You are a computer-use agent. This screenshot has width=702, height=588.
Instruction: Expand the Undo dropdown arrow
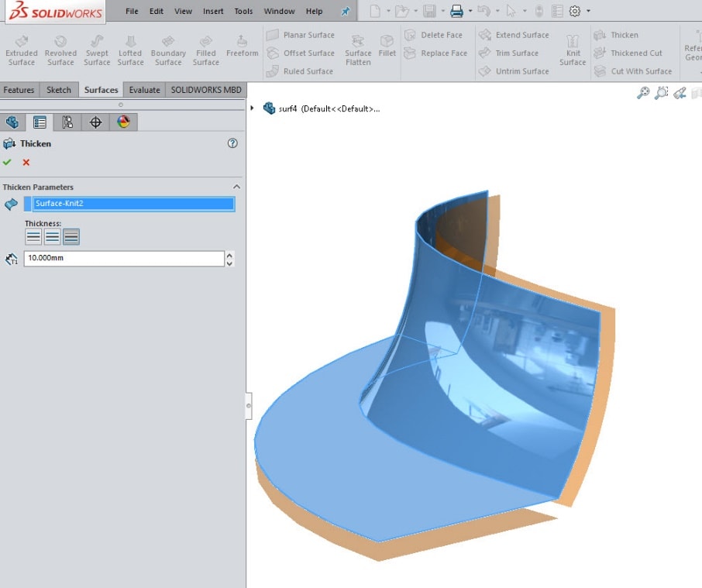497,11
